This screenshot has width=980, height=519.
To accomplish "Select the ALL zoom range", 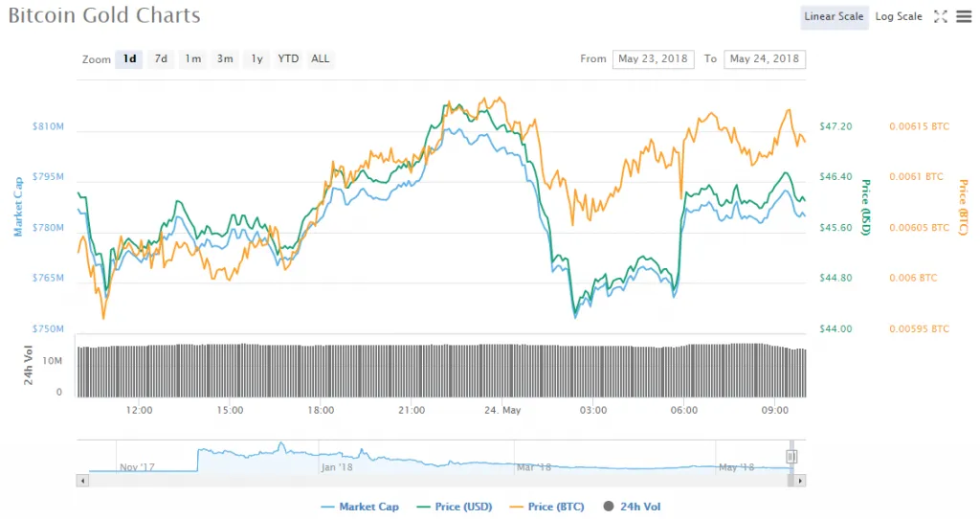I will 320,58.
